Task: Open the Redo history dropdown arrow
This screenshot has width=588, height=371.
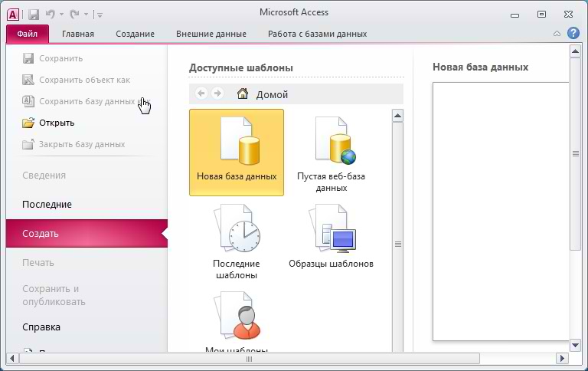Action: (x=86, y=15)
